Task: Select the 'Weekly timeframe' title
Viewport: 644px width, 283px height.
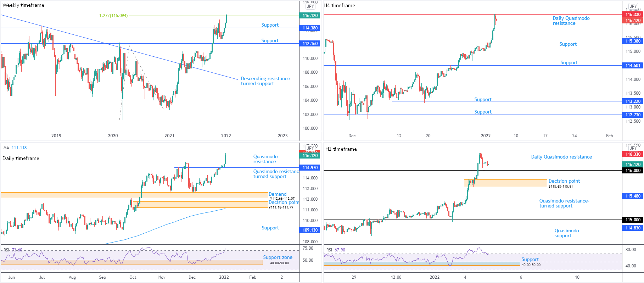Action: (x=23, y=5)
